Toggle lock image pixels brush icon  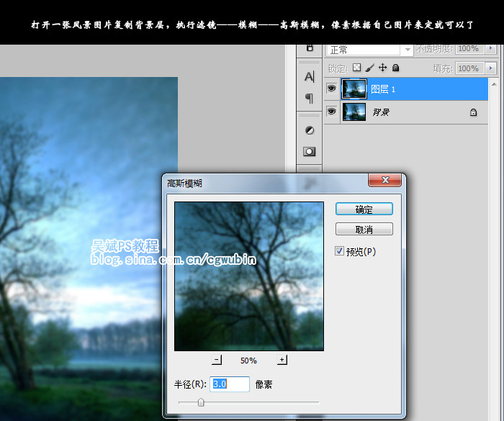(x=369, y=68)
